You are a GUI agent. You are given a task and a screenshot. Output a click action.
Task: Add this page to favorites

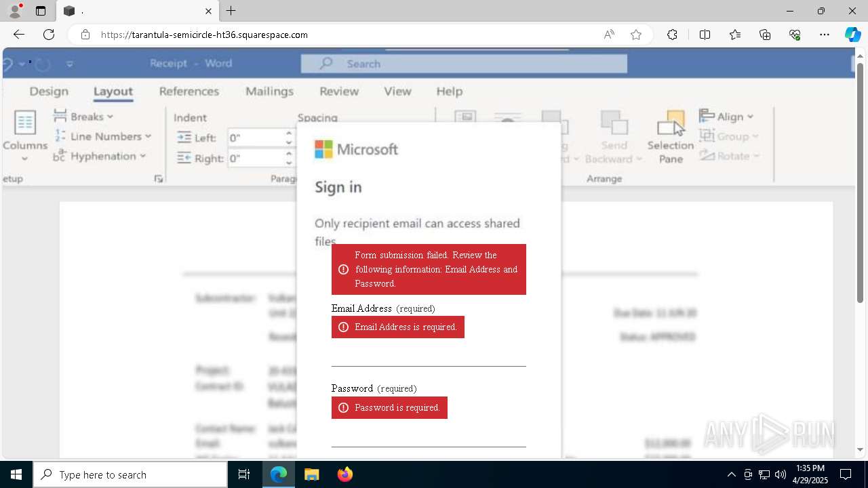click(636, 35)
